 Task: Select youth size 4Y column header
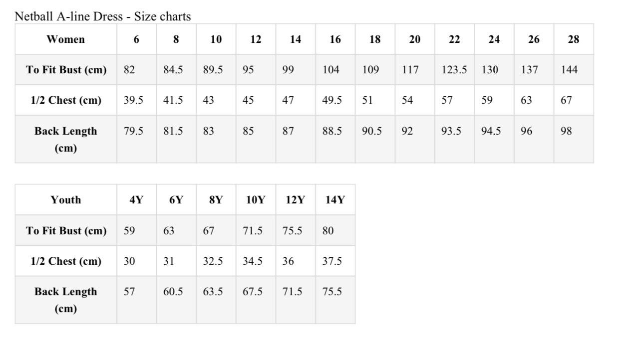tap(136, 200)
